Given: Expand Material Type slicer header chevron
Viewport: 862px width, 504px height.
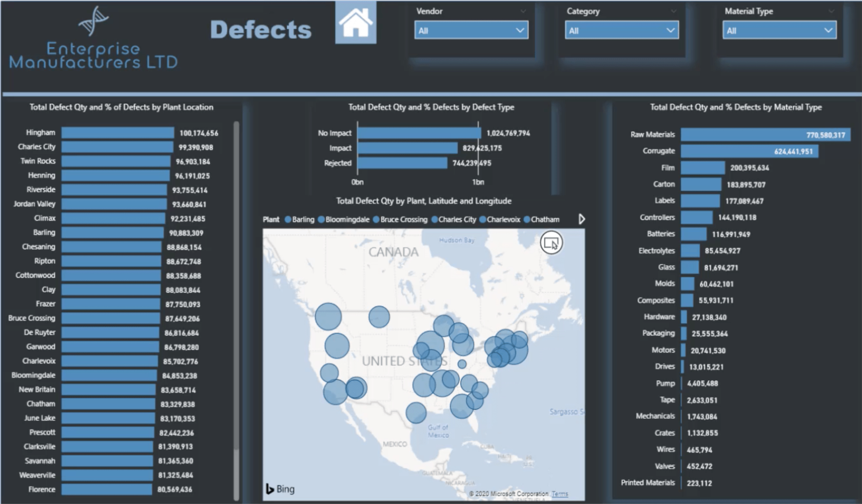Looking at the screenshot, I should click(x=831, y=11).
